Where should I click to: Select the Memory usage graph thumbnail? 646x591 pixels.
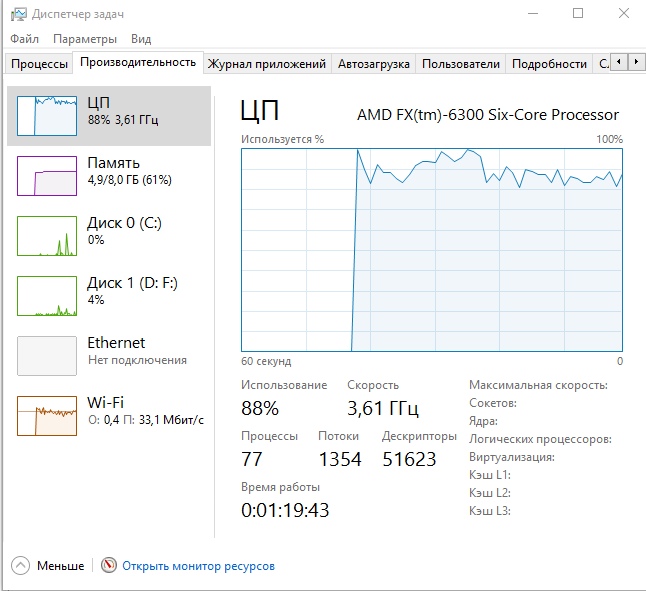pos(47,176)
